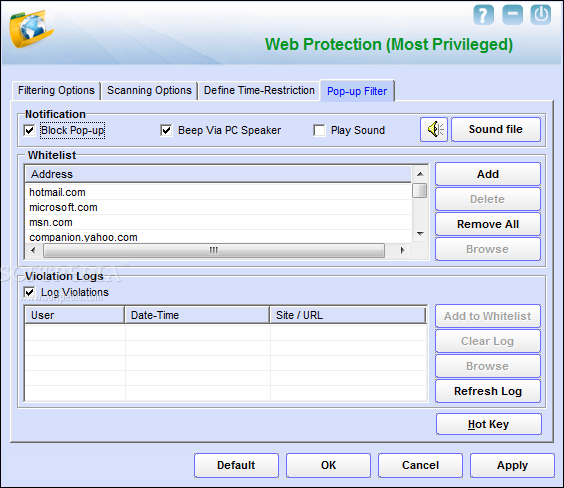Click the Sound file button

tap(496, 129)
